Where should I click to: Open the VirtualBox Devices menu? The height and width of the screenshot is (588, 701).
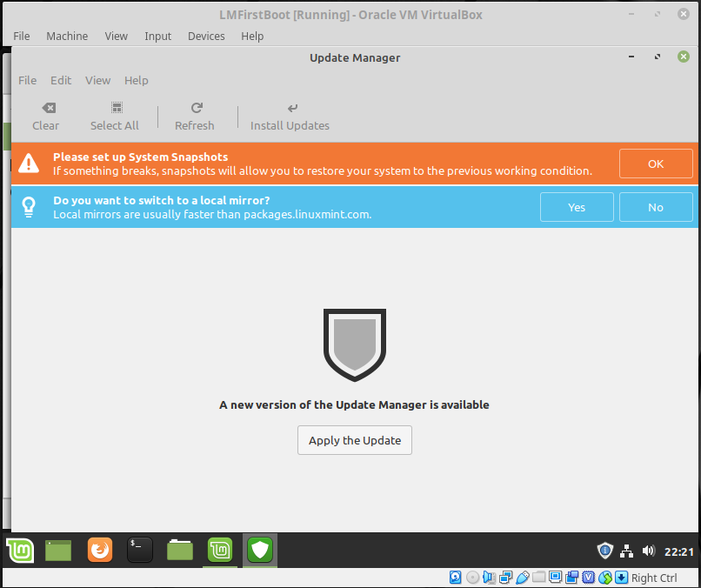click(206, 36)
